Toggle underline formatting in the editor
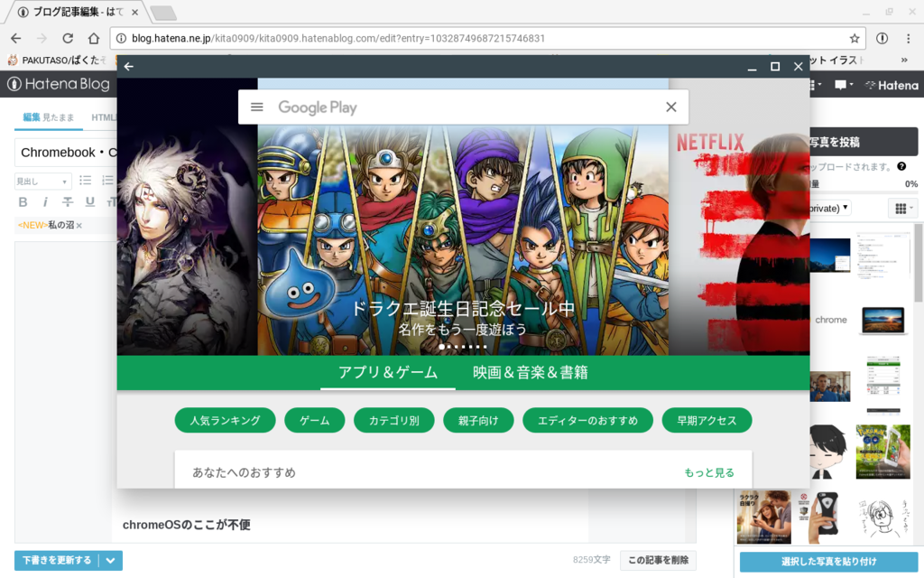 point(90,202)
